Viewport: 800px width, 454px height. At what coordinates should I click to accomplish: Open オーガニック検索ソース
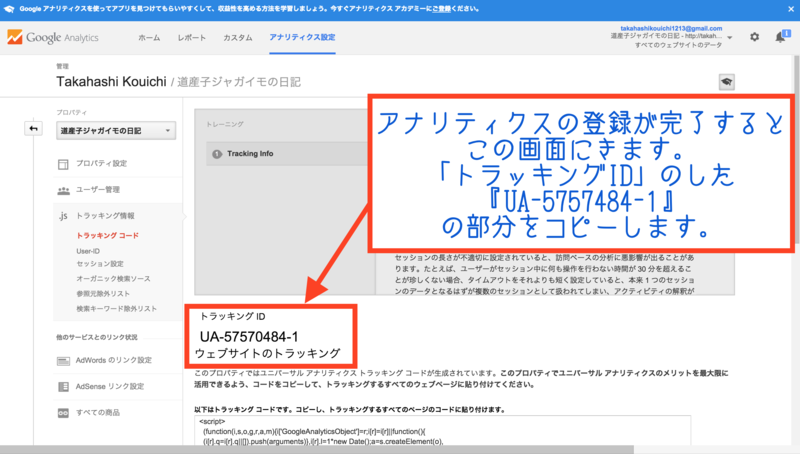pyautogui.click(x=113, y=279)
